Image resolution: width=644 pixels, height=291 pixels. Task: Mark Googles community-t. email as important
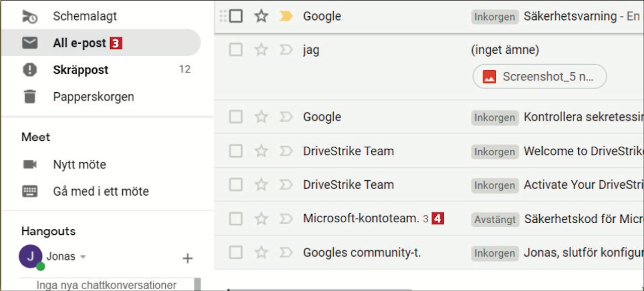286,252
